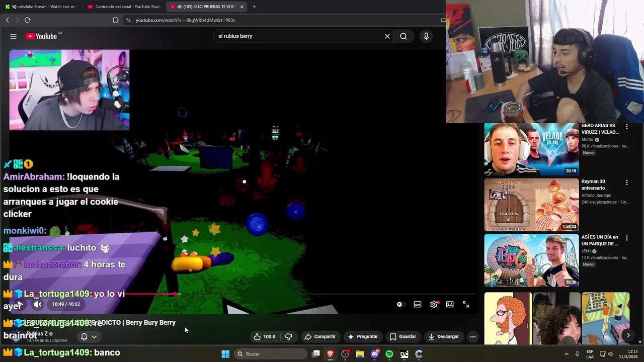Screen dimensions: 644x362
Task: Click tray microphone icon
Action: [x=577, y=354]
